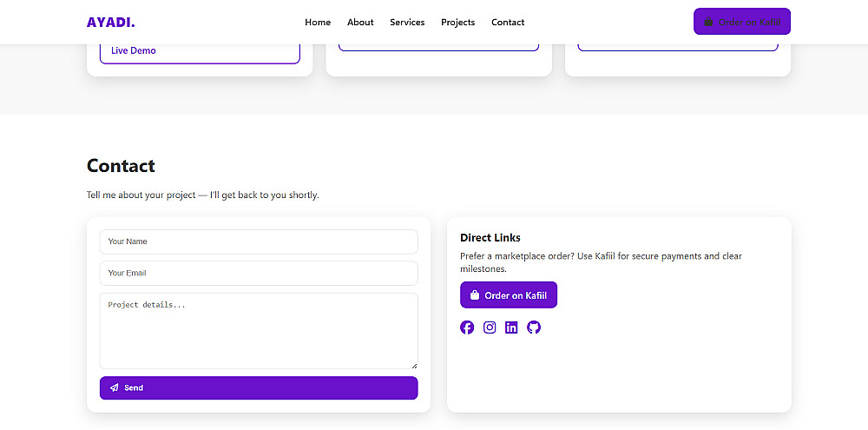Focus the Your Name field
The width and height of the screenshot is (868, 430).
click(x=259, y=241)
